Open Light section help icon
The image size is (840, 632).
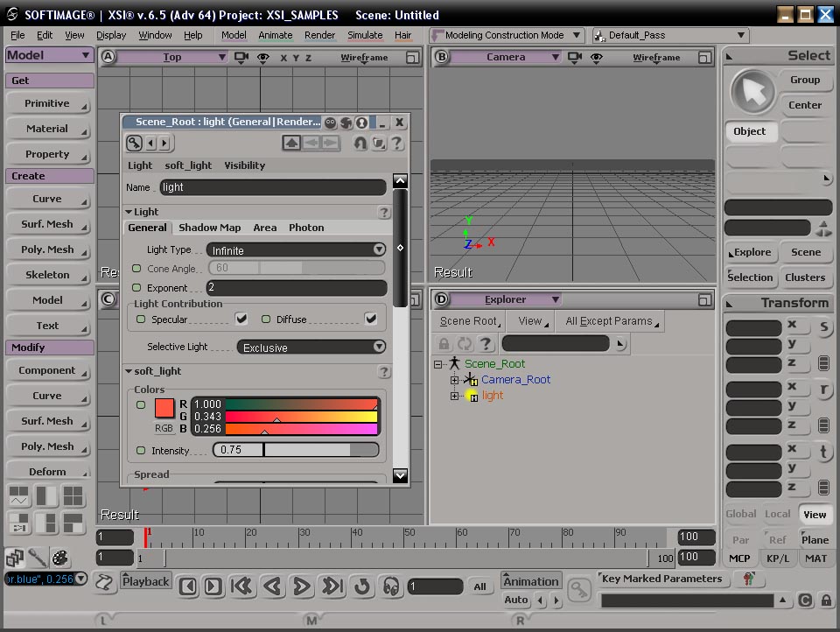point(383,213)
